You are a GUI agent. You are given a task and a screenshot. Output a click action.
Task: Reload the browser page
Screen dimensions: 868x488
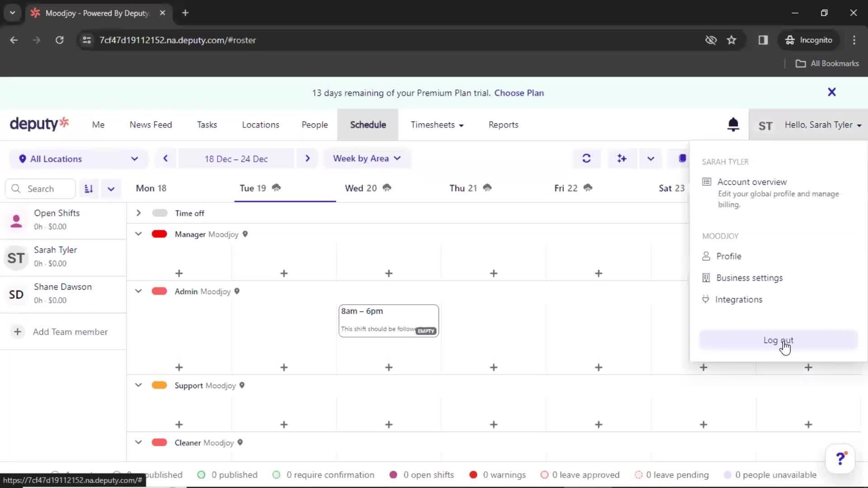point(59,40)
